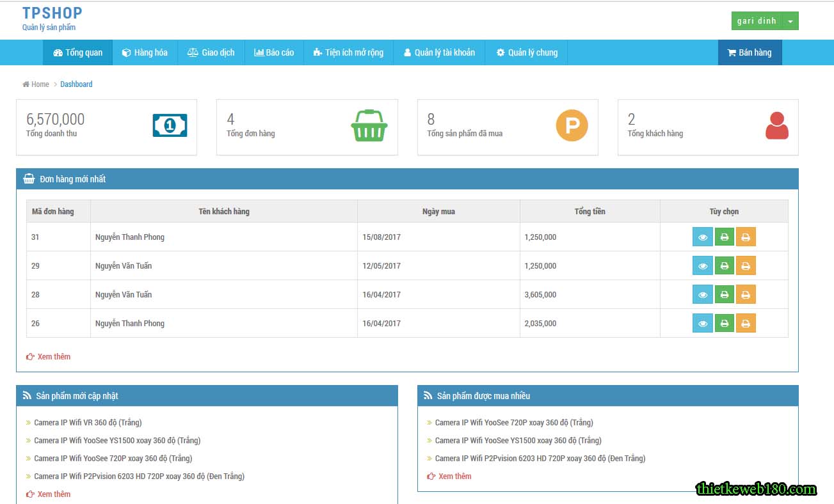Switch to the Hàng hóa tab
This screenshot has width=834, height=504.
[145, 52]
